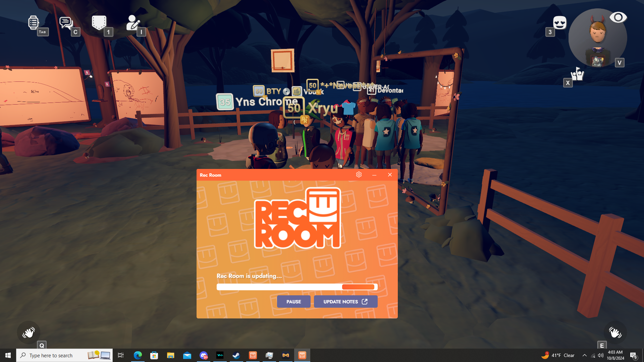This screenshot has height=362, width=644.
Task: Open the watch menu icon (Tab)
Action: point(34,23)
